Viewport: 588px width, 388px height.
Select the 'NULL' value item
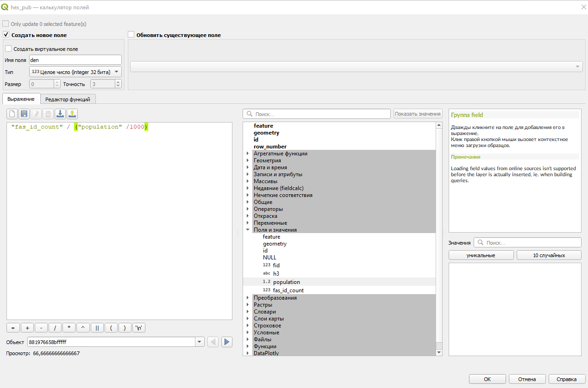[269, 258]
